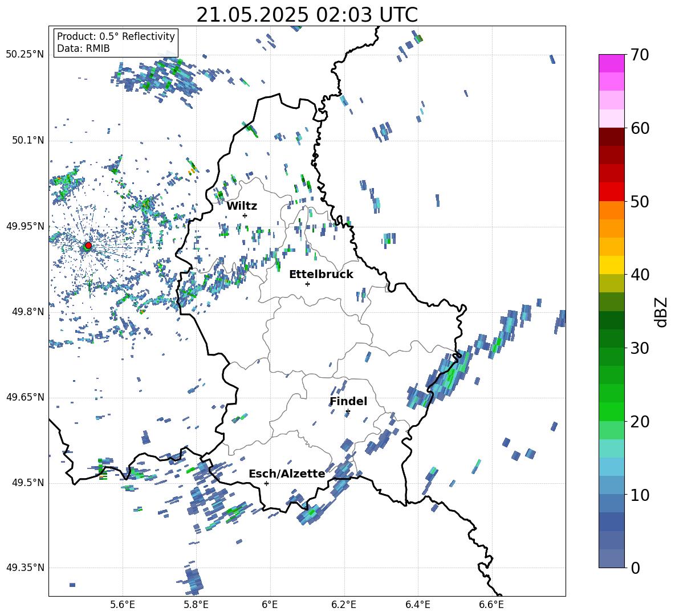
Task: Click the 6.4°E longitude label
Action: pyautogui.click(x=417, y=605)
